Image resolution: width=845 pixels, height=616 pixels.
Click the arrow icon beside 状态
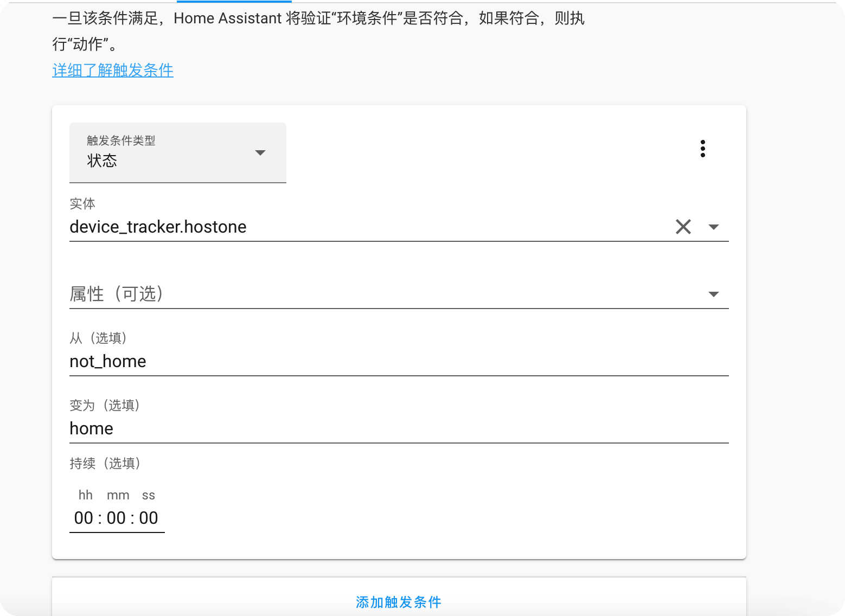(260, 153)
